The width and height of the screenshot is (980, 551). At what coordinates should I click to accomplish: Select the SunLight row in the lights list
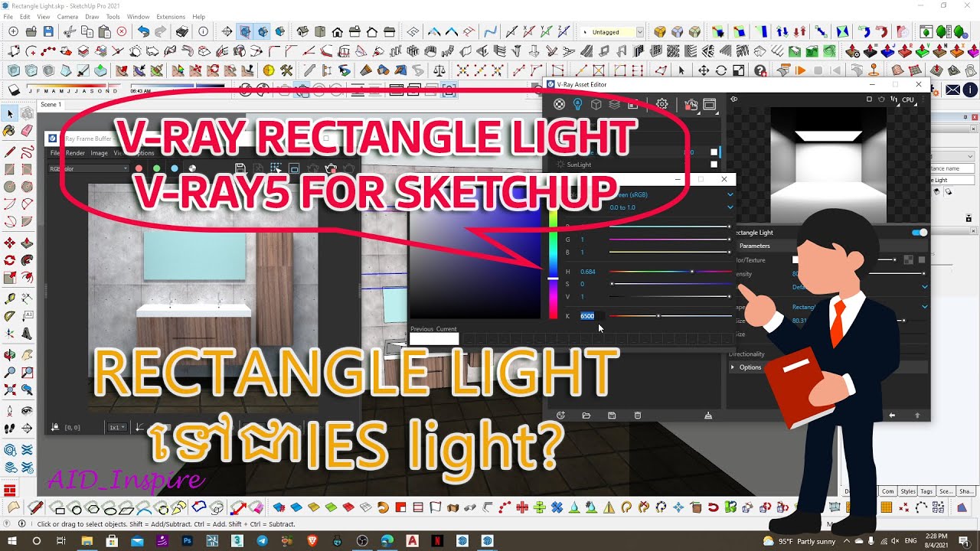point(635,165)
